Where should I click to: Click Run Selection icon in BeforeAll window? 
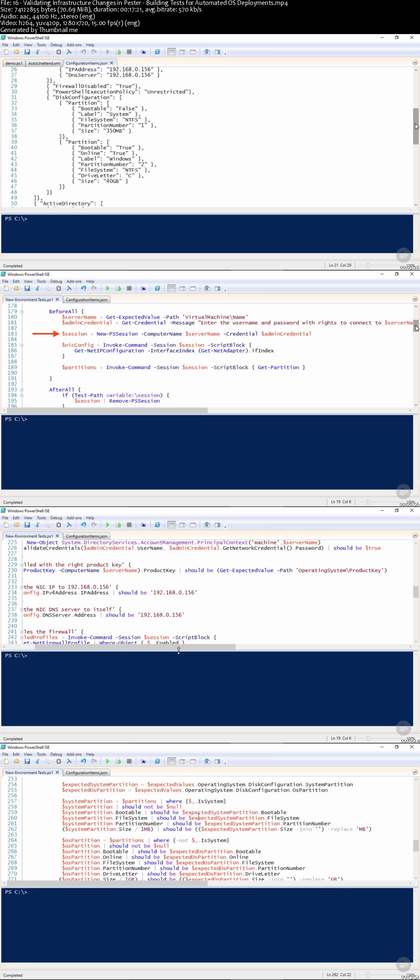click(x=119, y=289)
